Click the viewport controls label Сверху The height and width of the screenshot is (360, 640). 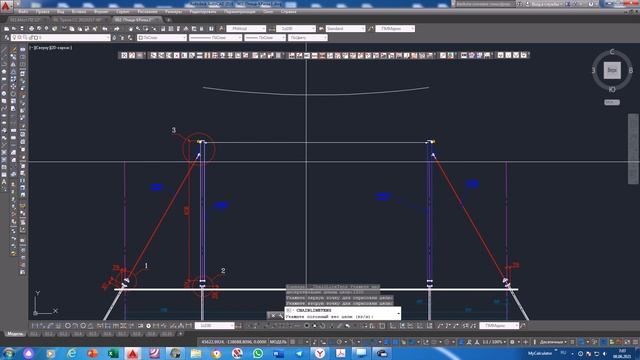42,48
